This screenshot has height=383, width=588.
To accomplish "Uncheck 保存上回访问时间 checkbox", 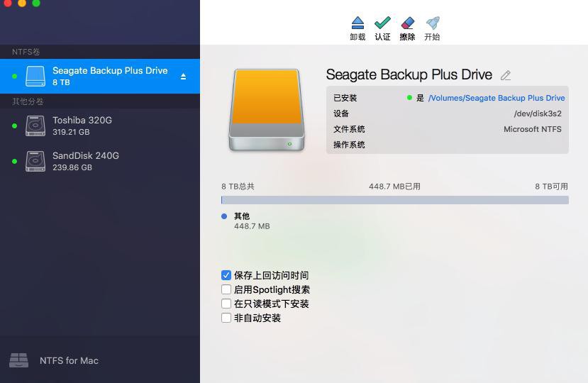I will tap(226, 275).
